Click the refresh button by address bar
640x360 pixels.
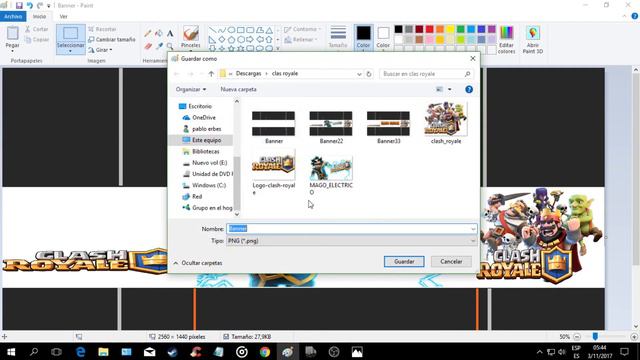point(369,74)
